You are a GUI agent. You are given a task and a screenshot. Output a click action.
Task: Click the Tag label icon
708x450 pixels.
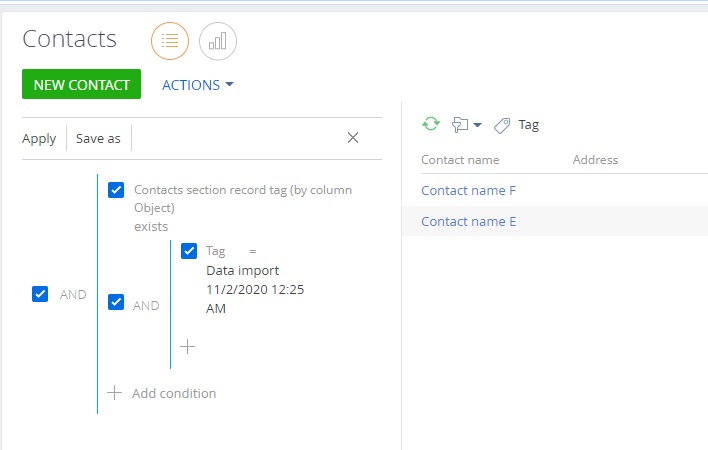[x=502, y=125]
